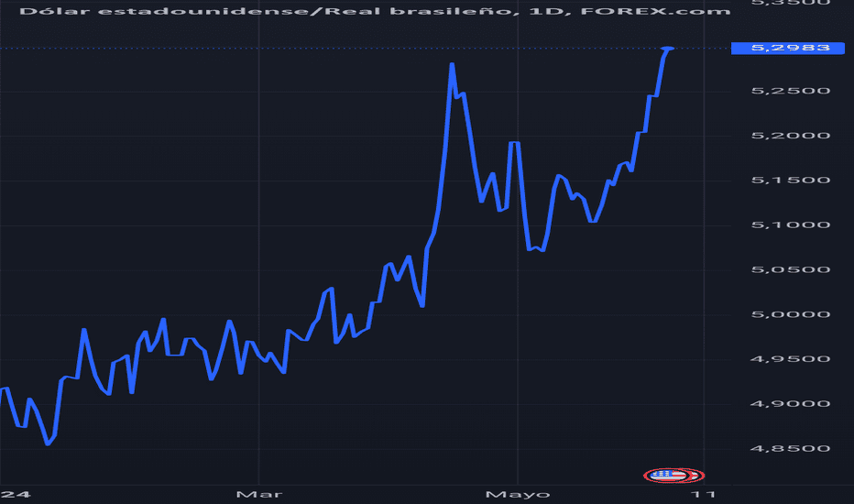
Task: Click the 5,2500 price axis label
Action: click(x=790, y=91)
